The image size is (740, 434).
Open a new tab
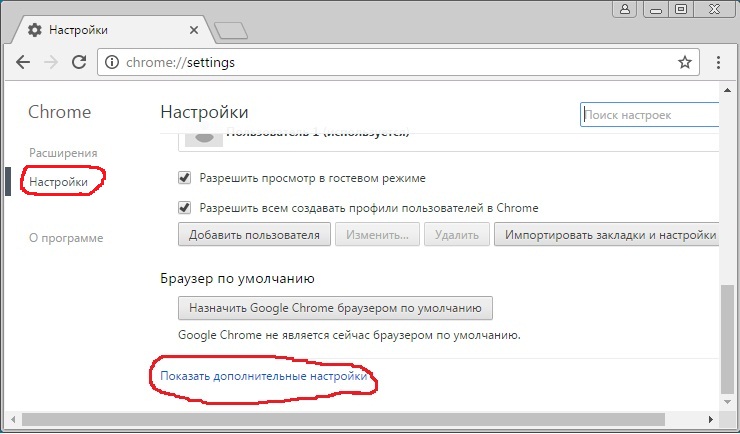(231, 31)
